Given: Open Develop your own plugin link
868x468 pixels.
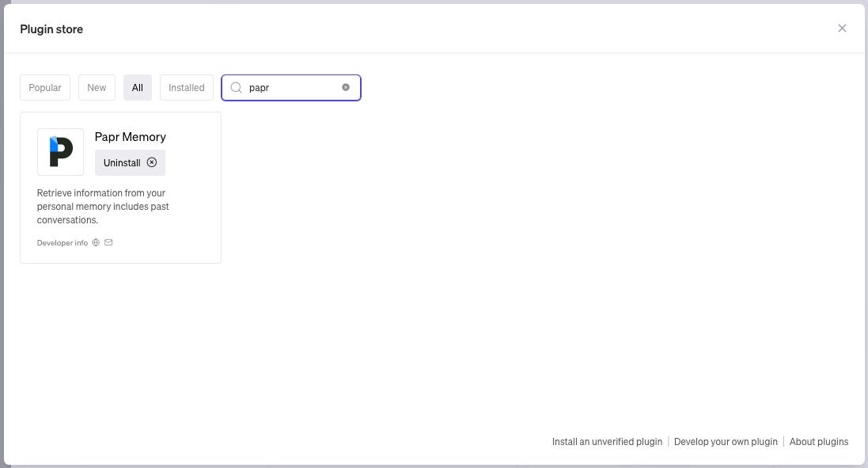Looking at the screenshot, I should [x=726, y=441].
